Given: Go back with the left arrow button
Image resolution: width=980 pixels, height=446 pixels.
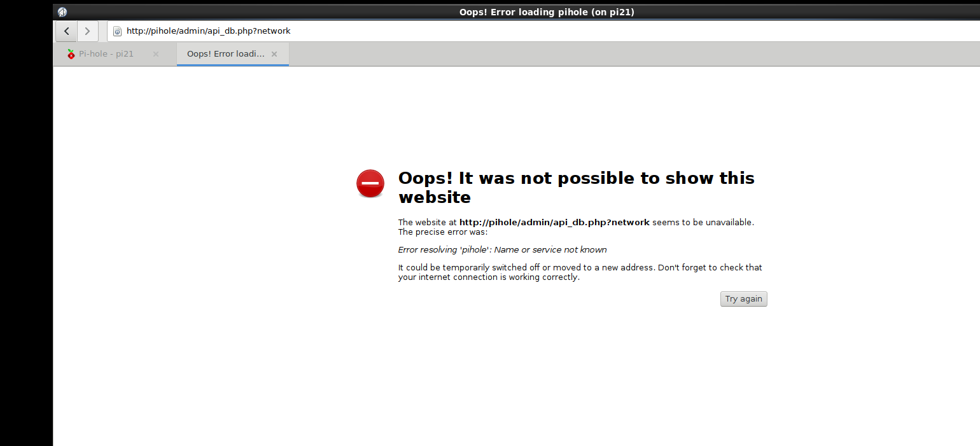Looking at the screenshot, I should pos(67,31).
